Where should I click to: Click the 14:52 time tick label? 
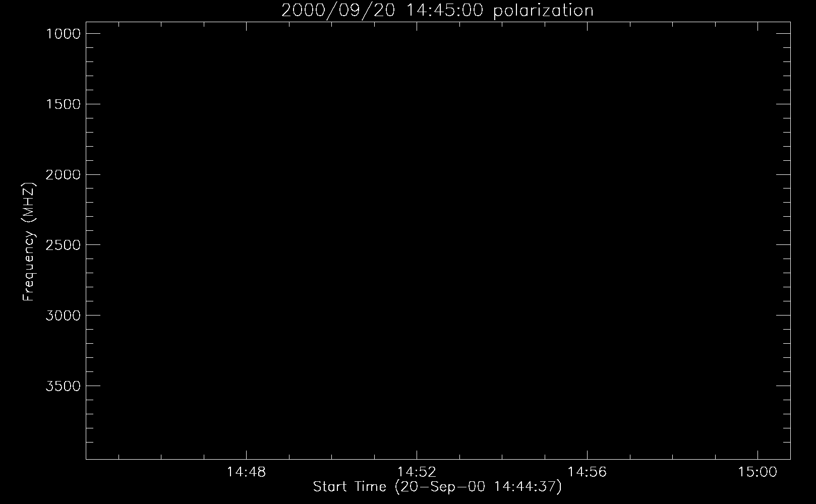click(x=417, y=472)
